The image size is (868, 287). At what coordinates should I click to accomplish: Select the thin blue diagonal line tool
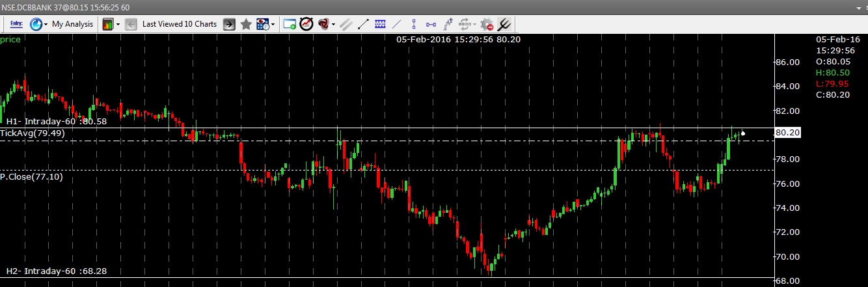tap(397, 24)
